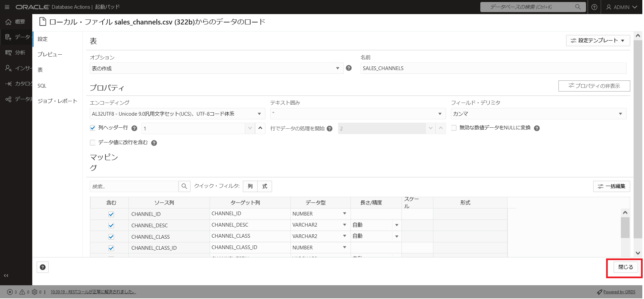This screenshot has width=644, height=299.
Task: Click mapping table scrollbar up arrow
Action: [x=625, y=213]
